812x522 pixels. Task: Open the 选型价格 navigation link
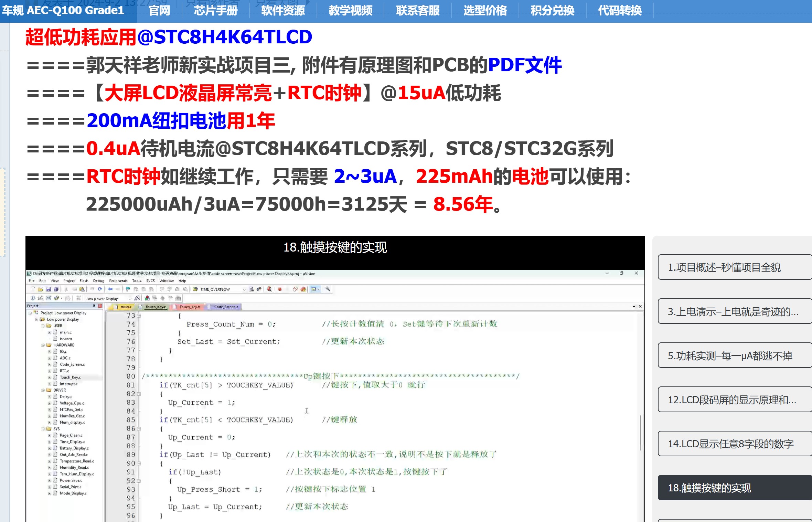click(485, 10)
